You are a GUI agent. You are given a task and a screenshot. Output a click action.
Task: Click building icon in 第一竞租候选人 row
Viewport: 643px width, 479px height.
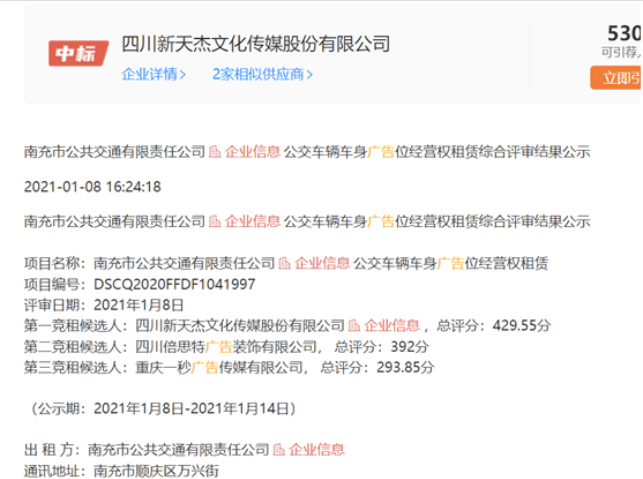pyautogui.click(x=354, y=326)
